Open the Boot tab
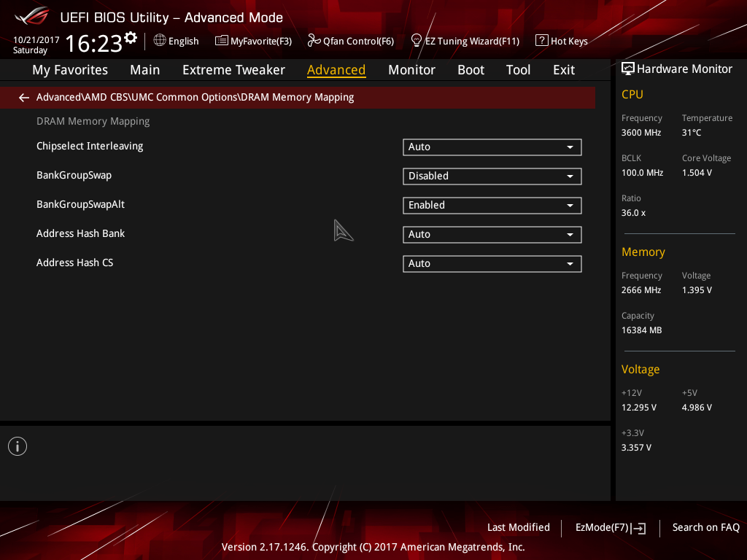Viewport: 747px width, 560px height. pos(471,70)
